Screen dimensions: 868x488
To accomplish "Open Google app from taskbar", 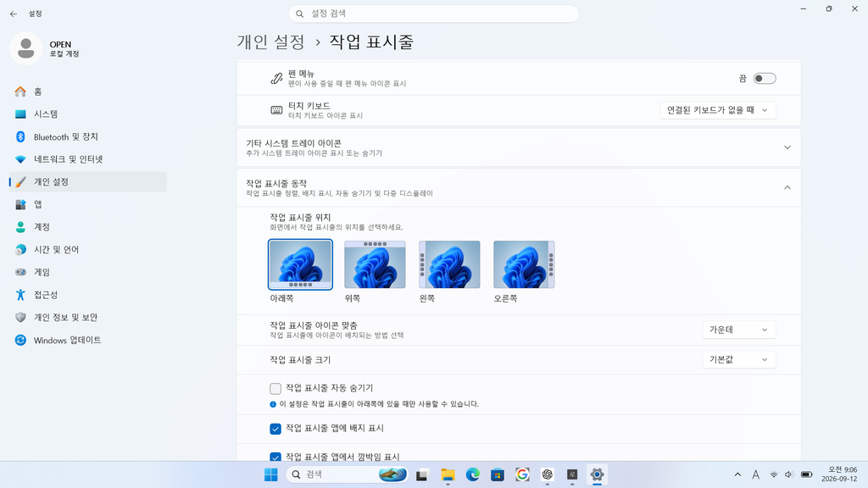I will tap(522, 474).
